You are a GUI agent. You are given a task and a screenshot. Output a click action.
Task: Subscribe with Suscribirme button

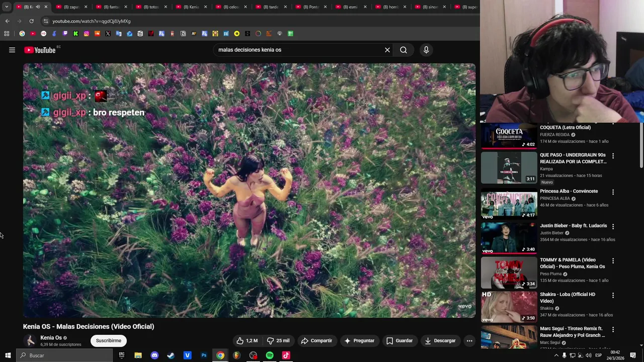pos(109,340)
